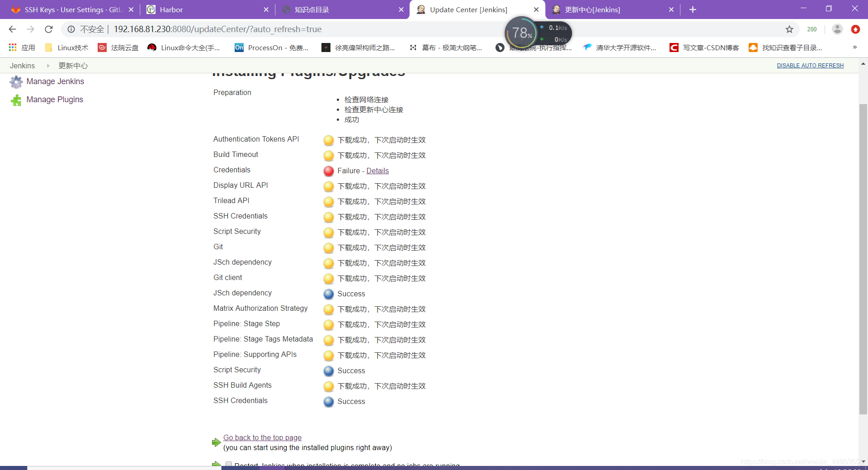Click the red Failure ball beside Credentials
Viewport: 868px width, 470px height.
pos(329,171)
